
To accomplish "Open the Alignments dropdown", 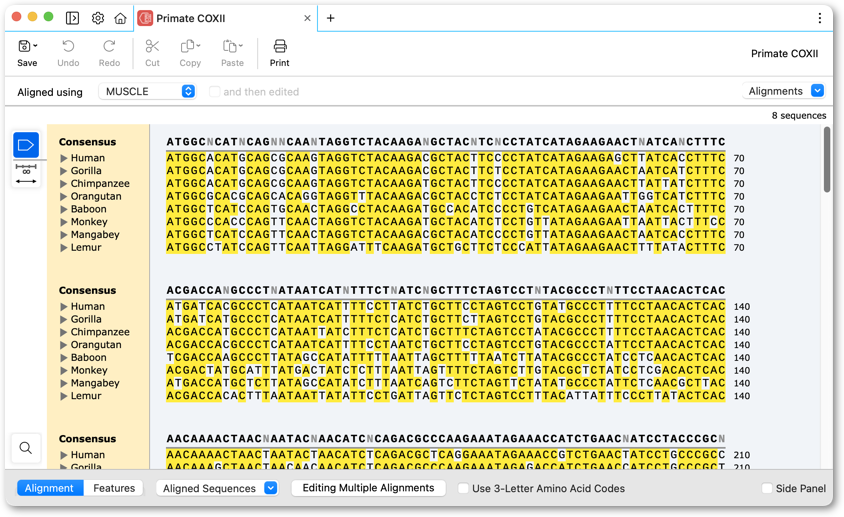I will click(x=783, y=91).
